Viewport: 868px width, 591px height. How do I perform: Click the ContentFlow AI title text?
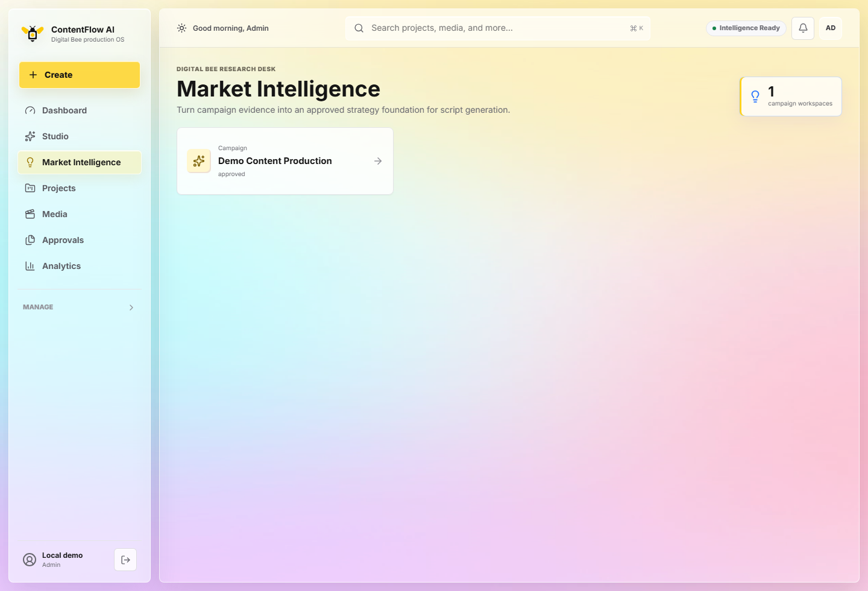83,30
